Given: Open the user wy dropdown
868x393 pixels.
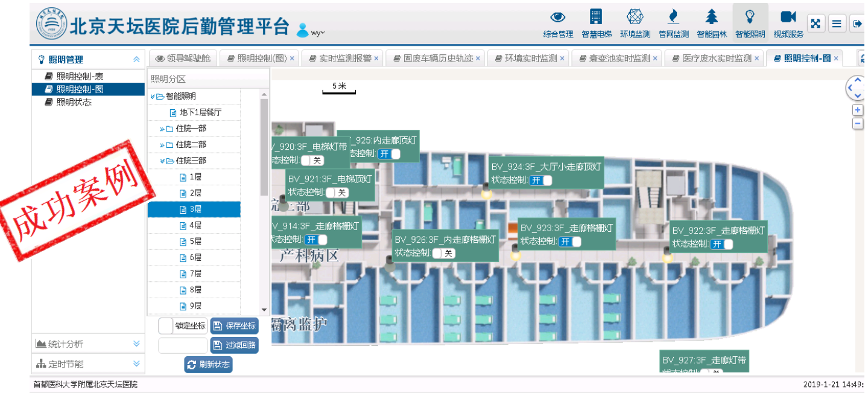Looking at the screenshot, I should (318, 32).
